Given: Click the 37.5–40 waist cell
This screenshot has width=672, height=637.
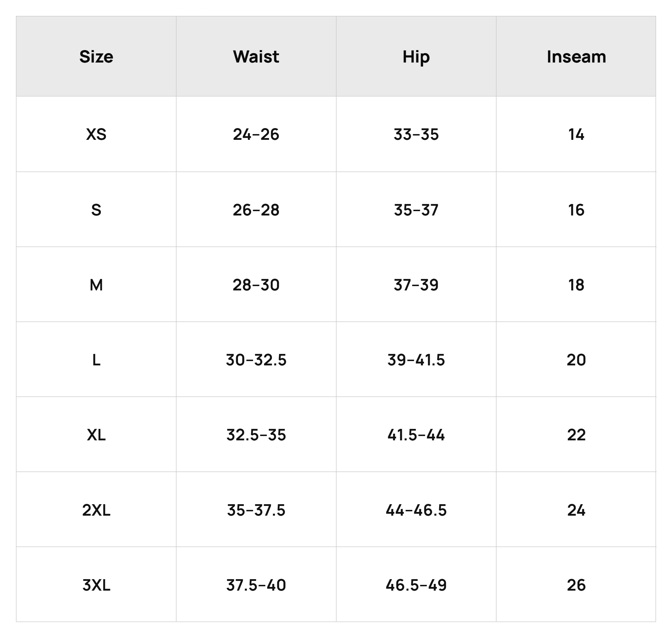Looking at the screenshot, I should [256, 585].
